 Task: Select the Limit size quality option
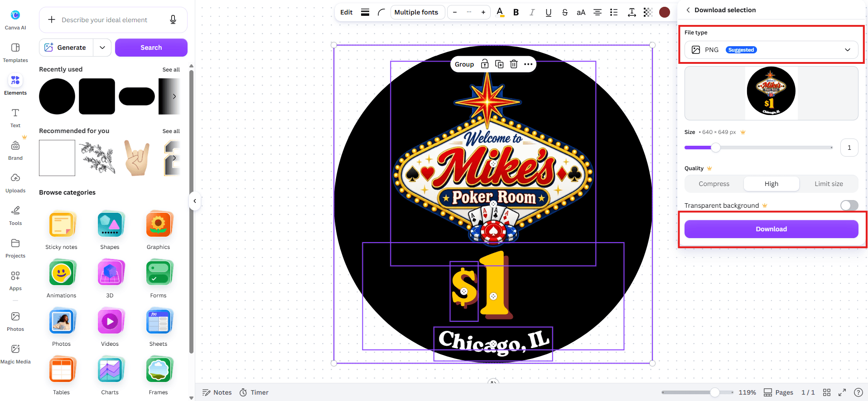click(829, 184)
